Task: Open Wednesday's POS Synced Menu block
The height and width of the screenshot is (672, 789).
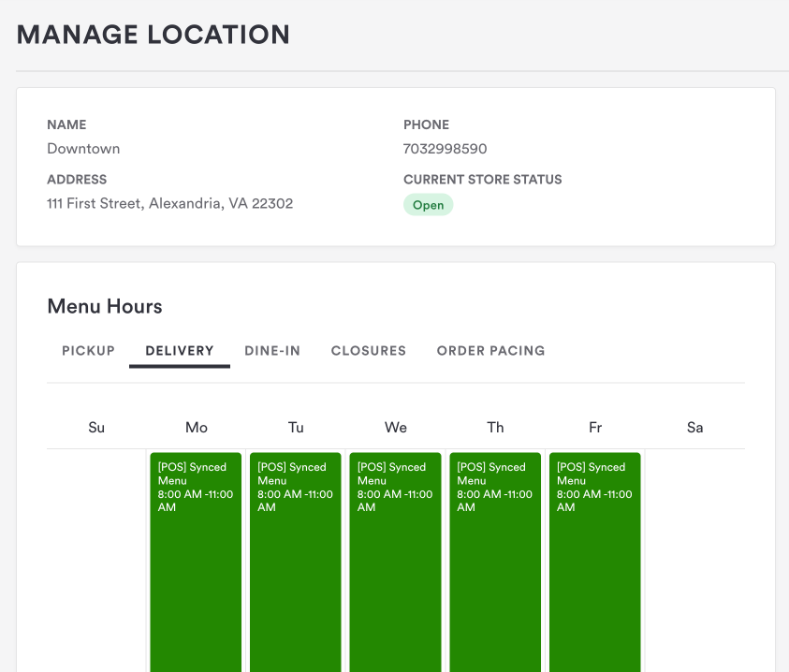Action: (x=395, y=562)
